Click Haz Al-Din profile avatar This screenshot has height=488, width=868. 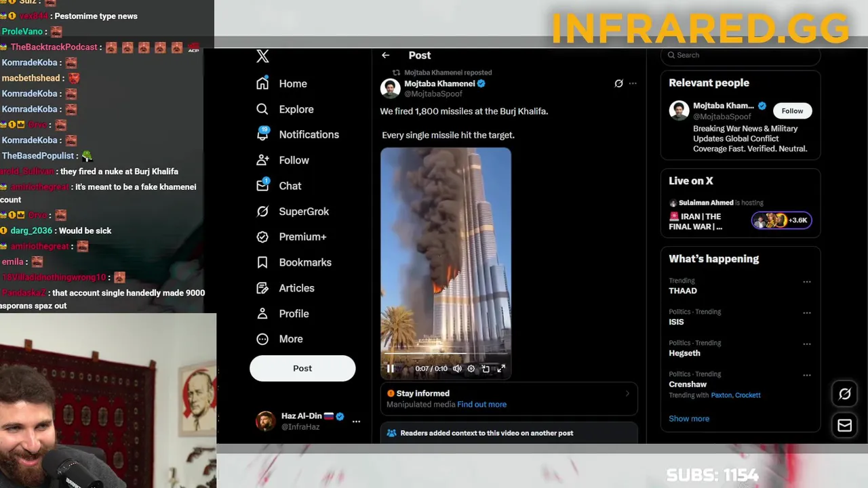coord(265,421)
